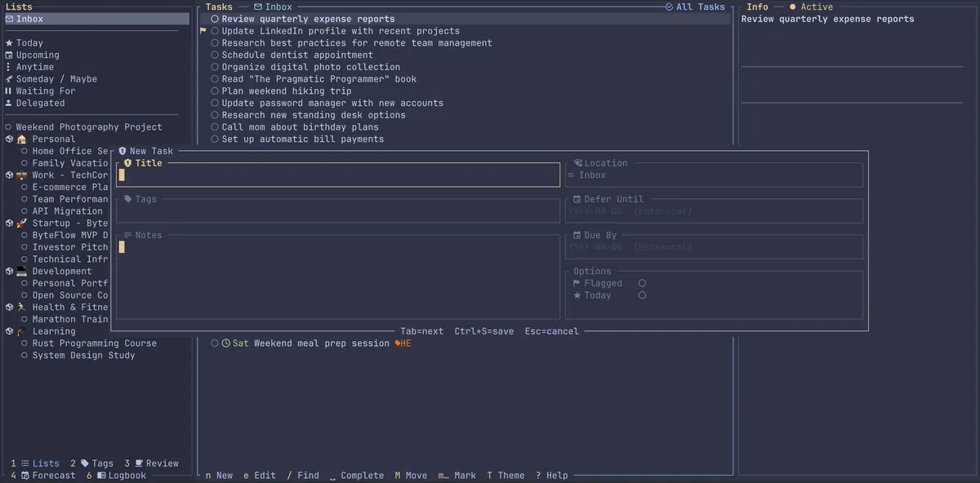Screen dimensions: 980x483
Task: Click the Active status dot in Info
Action: (x=792, y=7)
